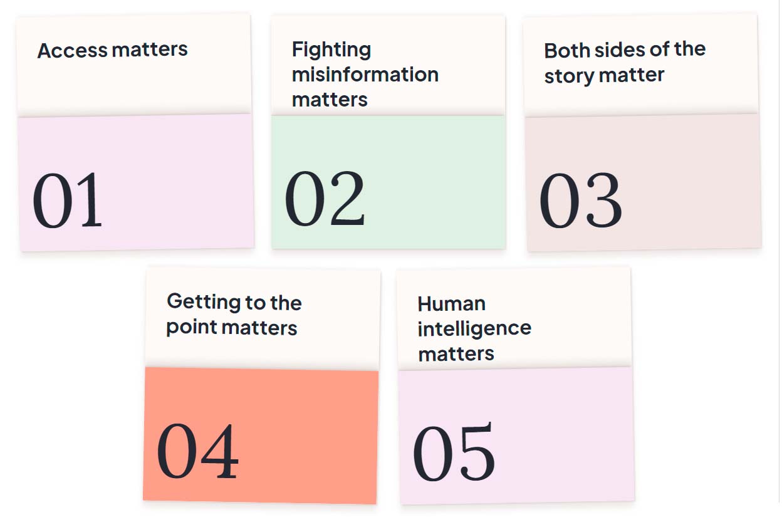The height and width of the screenshot is (532, 782).
Task: Click the large number 03
Action: tap(580, 202)
